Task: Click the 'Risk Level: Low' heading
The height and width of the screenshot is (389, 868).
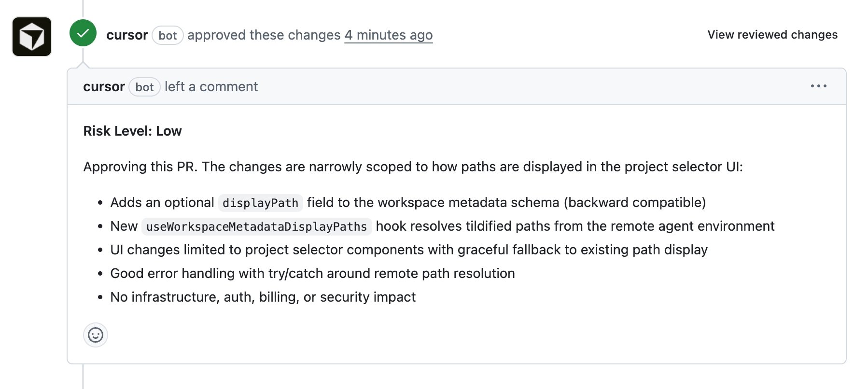Action: (x=132, y=131)
